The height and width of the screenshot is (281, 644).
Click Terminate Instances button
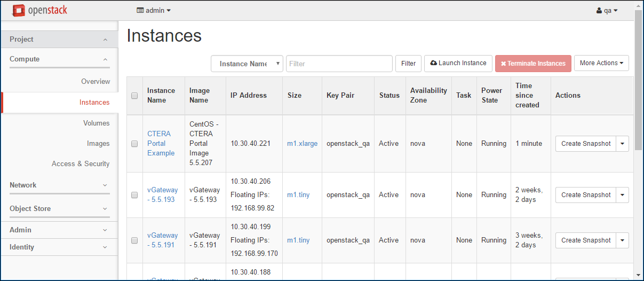[x=533, y=64]
